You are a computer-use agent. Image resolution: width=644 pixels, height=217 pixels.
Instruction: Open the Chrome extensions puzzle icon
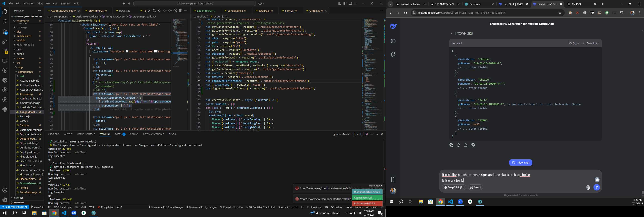[622, 13]
